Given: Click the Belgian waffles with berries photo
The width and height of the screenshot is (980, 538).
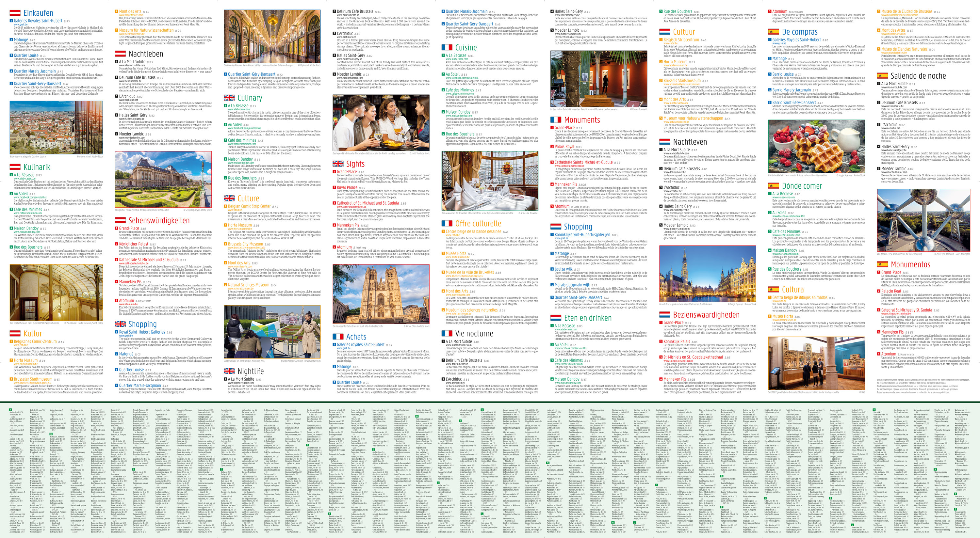Looking at the screenshot, I should point(816,146).
